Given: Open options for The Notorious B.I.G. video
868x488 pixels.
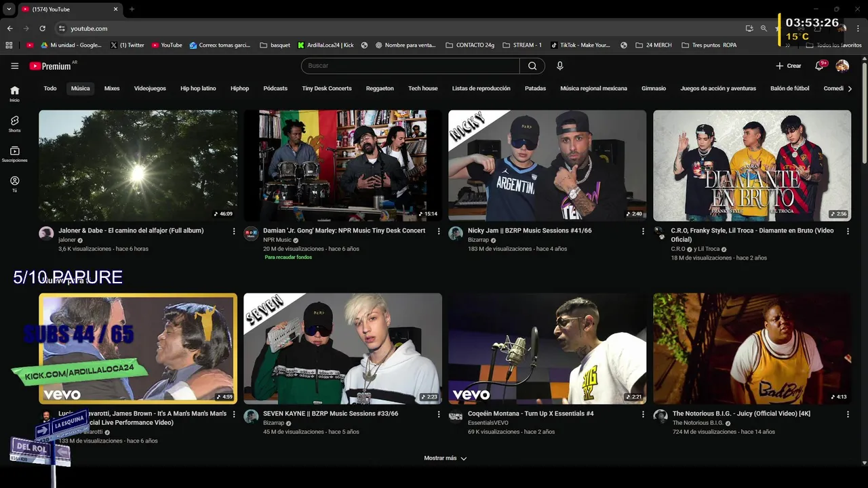Looking at the screenshot, I should [848, 414].
